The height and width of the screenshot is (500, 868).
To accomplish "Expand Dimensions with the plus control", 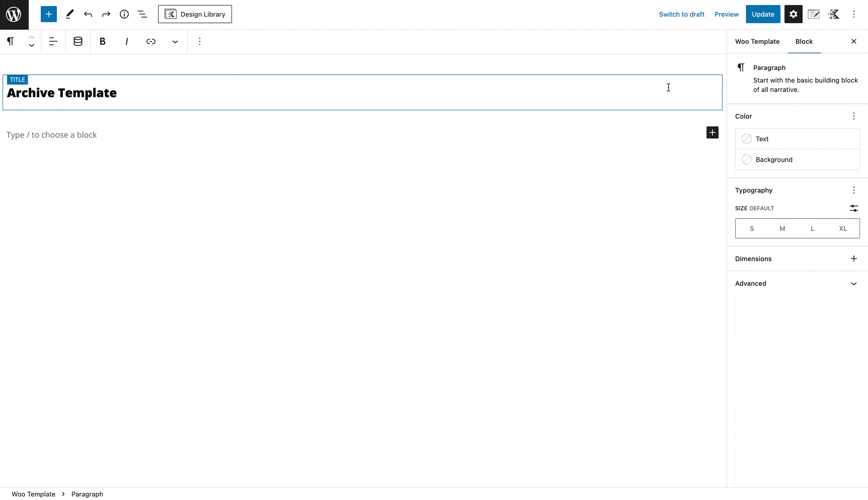I will click(x=853, y=258).
